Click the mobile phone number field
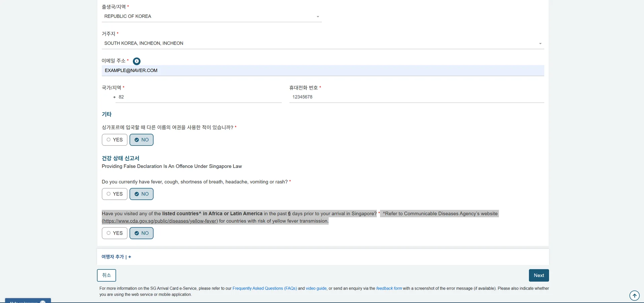Viewport: 644px width, 303px height. coord(416,97)
